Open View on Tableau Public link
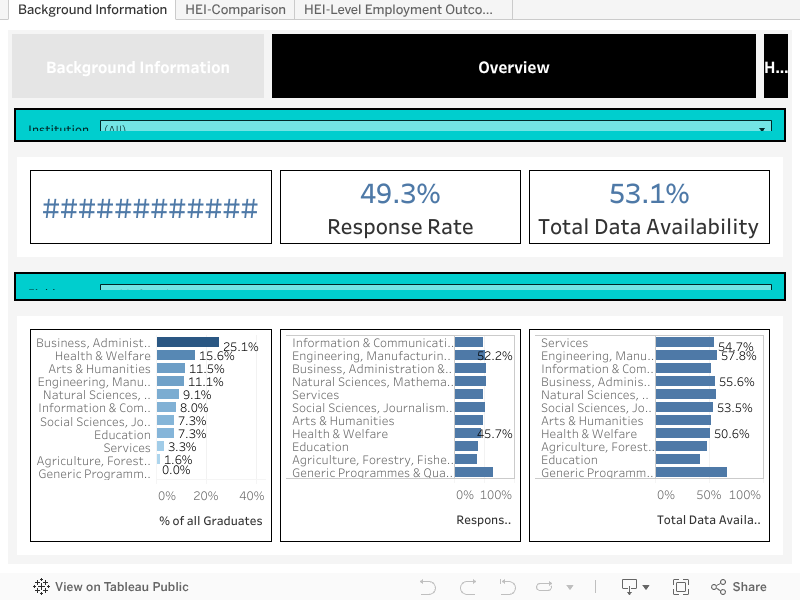The height and width of the screenshot is (600, 800). point(111,587)
